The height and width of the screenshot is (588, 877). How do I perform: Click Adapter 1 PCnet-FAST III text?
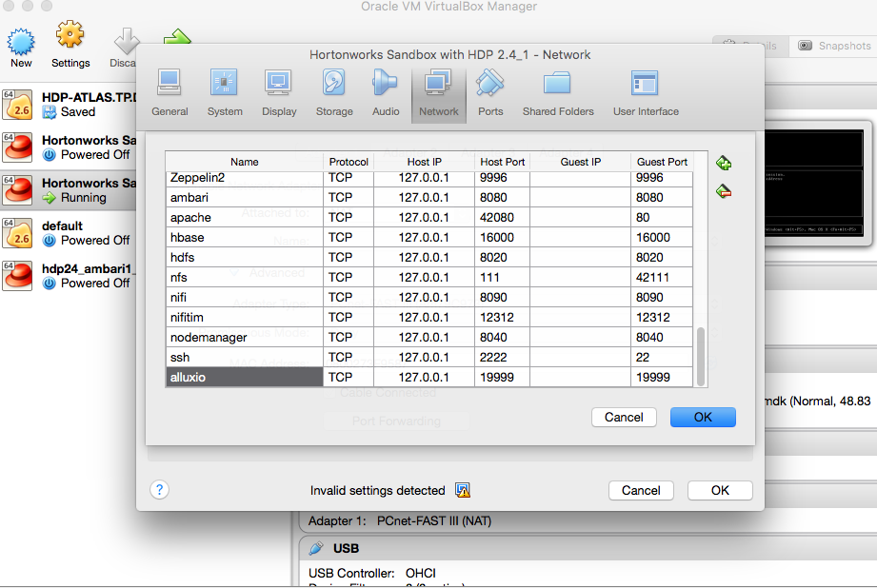click(x=400, y=521)
